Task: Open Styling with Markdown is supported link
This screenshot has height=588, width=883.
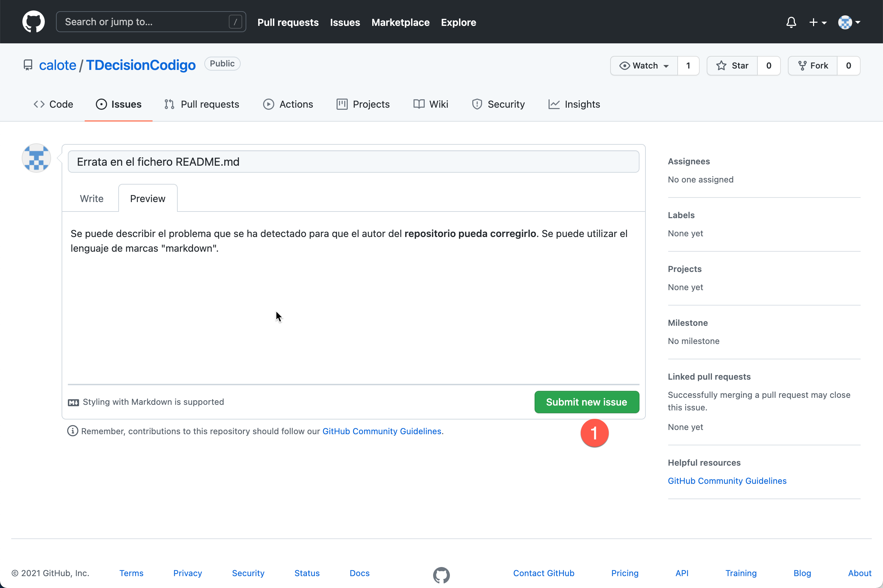Action: click(153, 402)
